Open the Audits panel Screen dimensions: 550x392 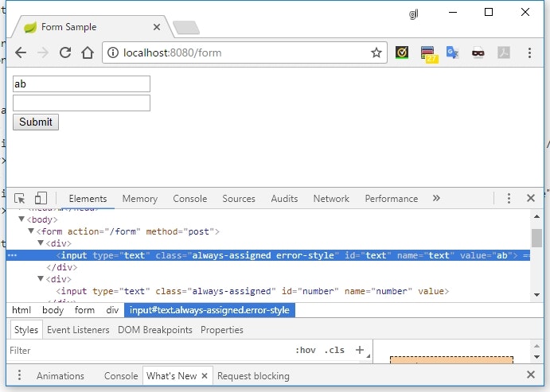click(x=284, y=199)
